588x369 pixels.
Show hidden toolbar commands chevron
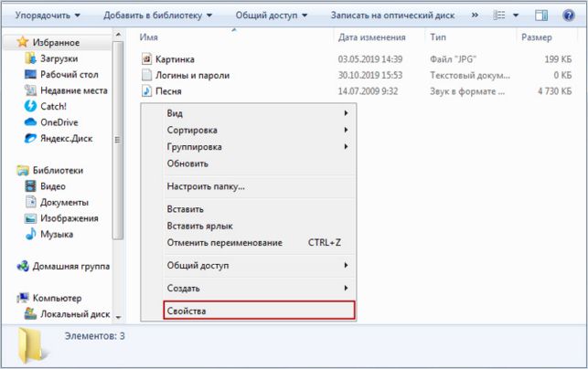(x=475, y=16)
